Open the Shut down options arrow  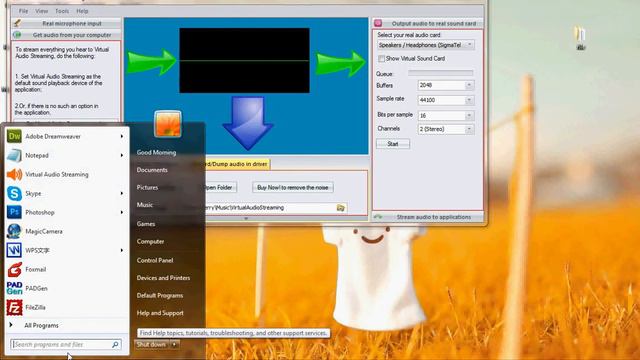(174, 344)
